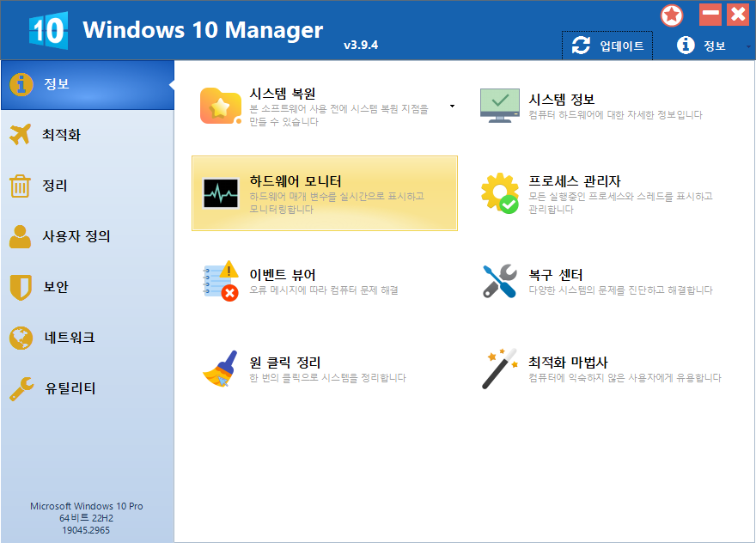Image resolution: width=756 pixels, height=543 pixels.
Task: Switch to the 보안 sidebar tab
Action: [88, 287]
